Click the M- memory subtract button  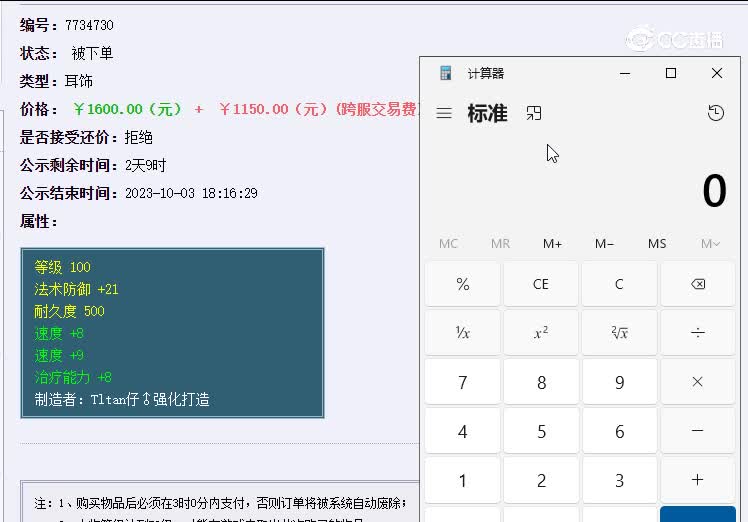[604, 244]
